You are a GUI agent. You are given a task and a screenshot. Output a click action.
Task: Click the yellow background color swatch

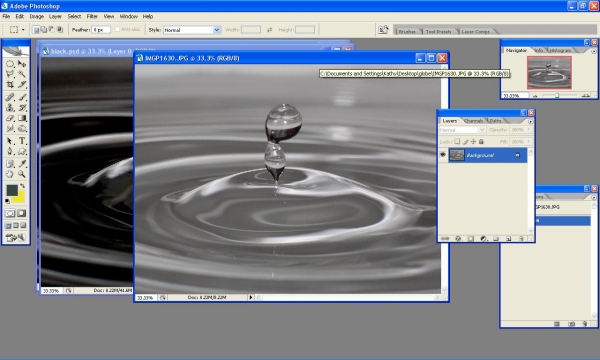20,198
